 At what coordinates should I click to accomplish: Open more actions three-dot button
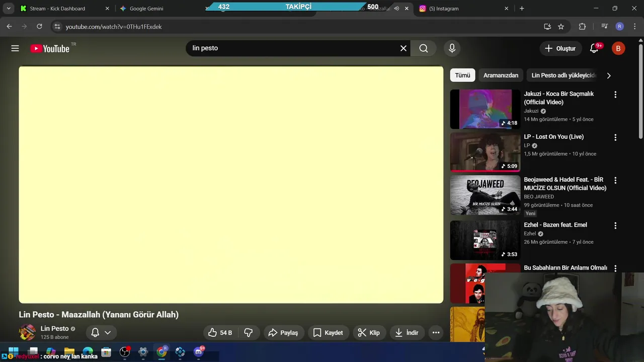click(x=436, y=332)
